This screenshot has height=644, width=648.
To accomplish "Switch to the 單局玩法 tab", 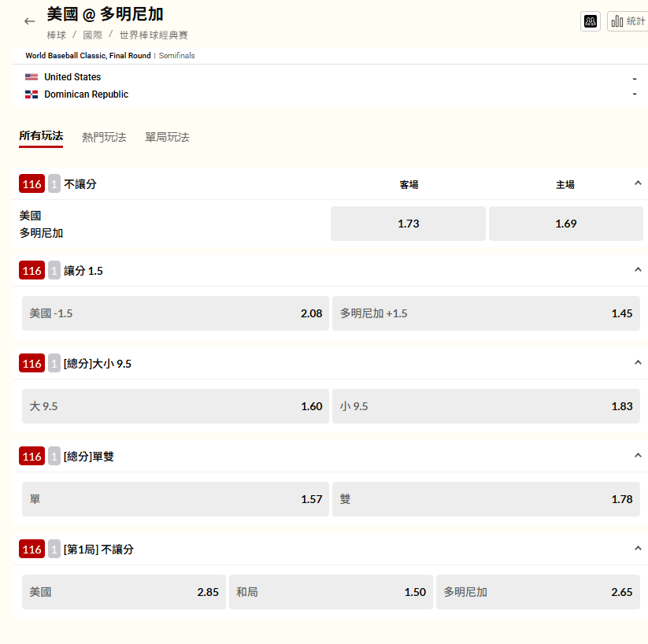I will pos(167,137).
